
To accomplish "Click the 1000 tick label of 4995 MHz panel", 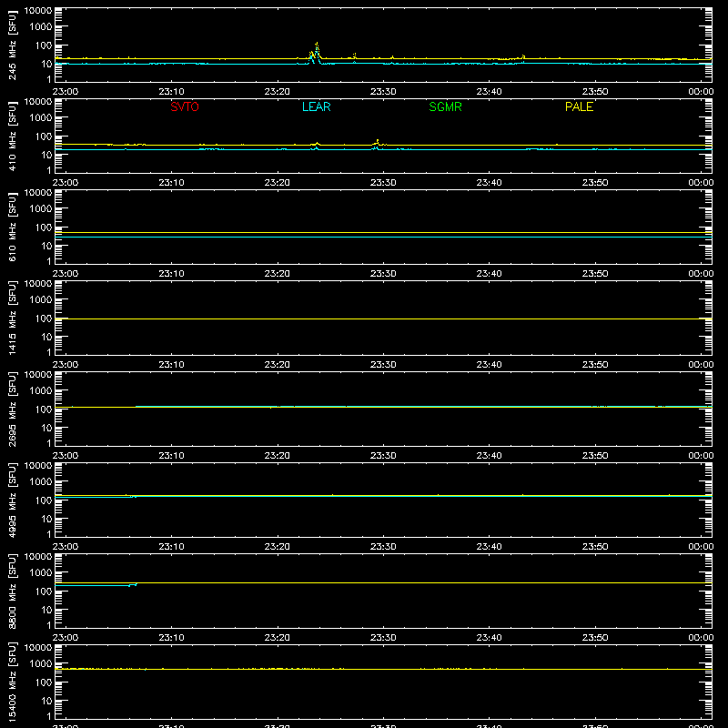I will click(x=41, y=482).
